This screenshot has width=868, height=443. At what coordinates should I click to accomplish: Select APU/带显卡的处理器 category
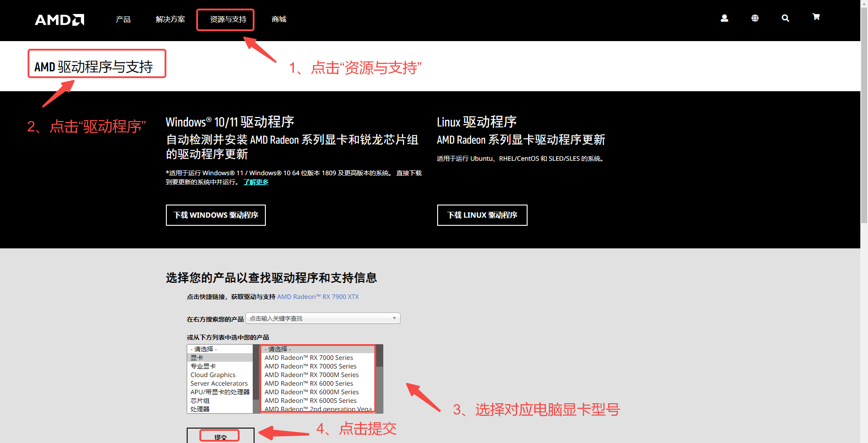click(220, 392)
